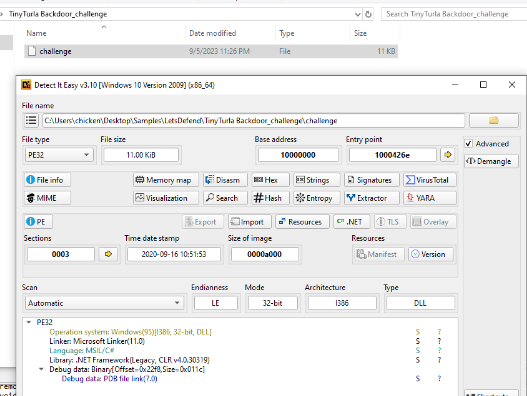Open the Explorer address bar history dropdown

pyautogui.click(x=358, y=14)
